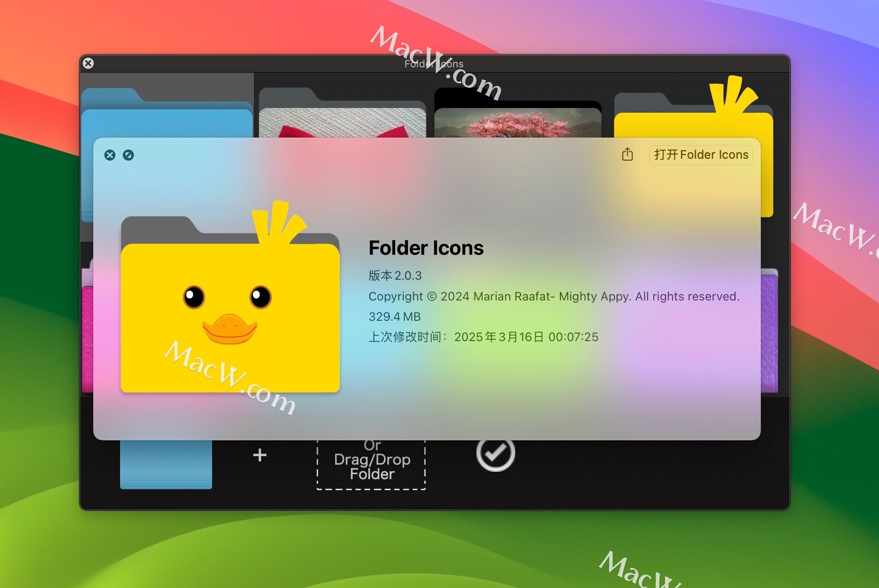The height and width of the screenshot is (588, 879).
Task: Close the Quick Look info panel
Action: pyautogui.click(x=110, y=155)
